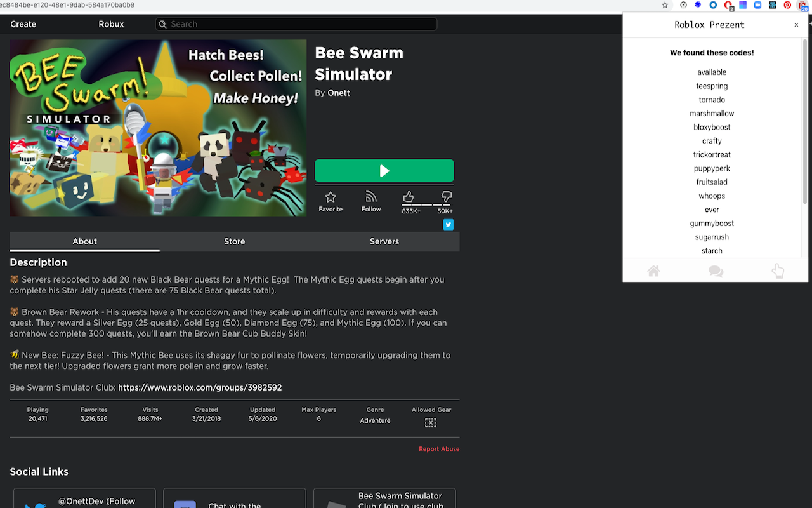The image size is (812, 508).
Task: Close the Roblox Prezent popup
Action: [x=797, y=25]
